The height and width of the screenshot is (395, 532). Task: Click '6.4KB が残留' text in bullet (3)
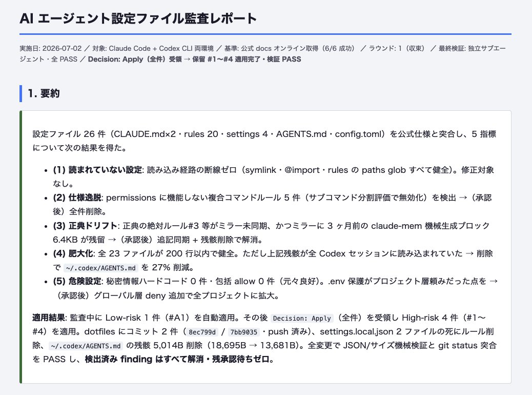[x=79, y=240]
